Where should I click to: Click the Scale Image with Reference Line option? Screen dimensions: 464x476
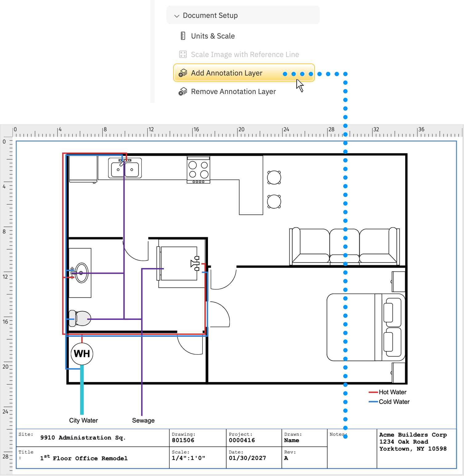click(x=245, y=54)
